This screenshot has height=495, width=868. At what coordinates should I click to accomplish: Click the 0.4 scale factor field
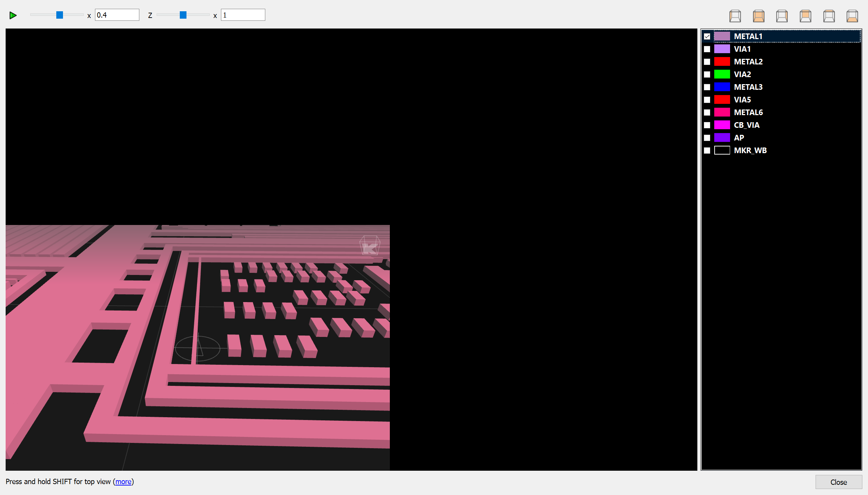pos(117,15)
